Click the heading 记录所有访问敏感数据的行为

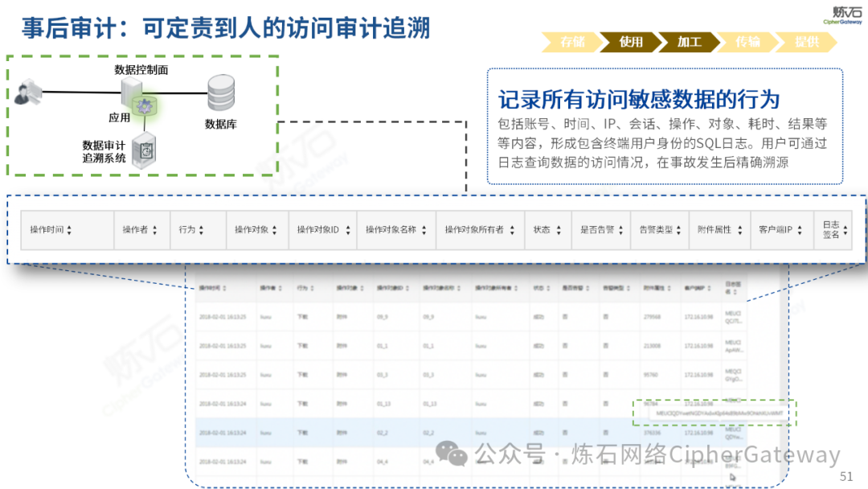point(639,100)
